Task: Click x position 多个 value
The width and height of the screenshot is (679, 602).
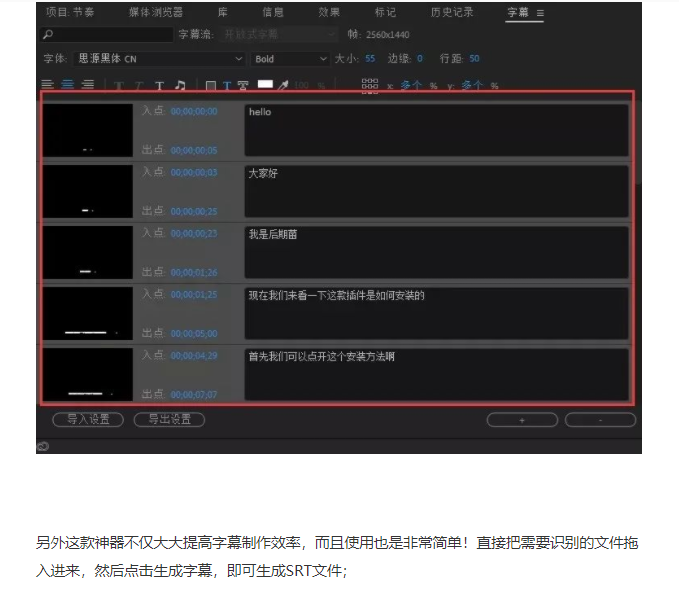Action: coord(411,85)
